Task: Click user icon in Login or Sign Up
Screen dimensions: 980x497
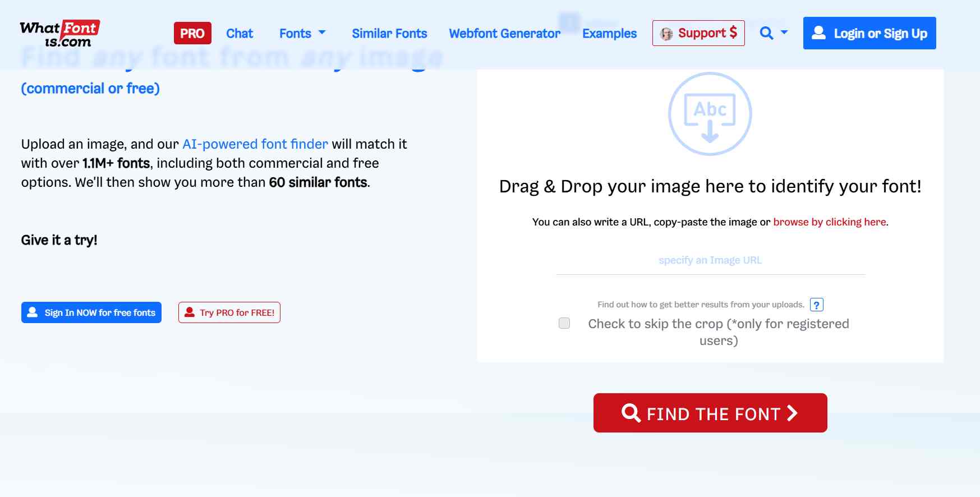Action: click(819, 33)
